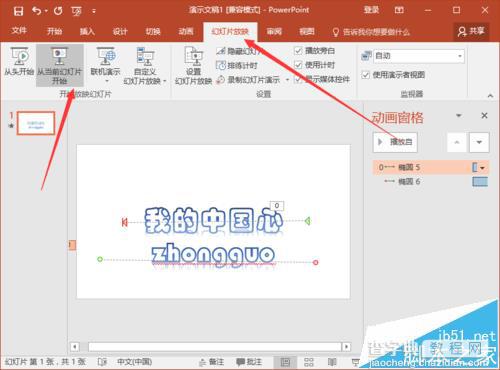Image resolution: width=500 pixels, height=370 pixels.
Task: Switch to the 插入 tab
Action: pos(87,31)
